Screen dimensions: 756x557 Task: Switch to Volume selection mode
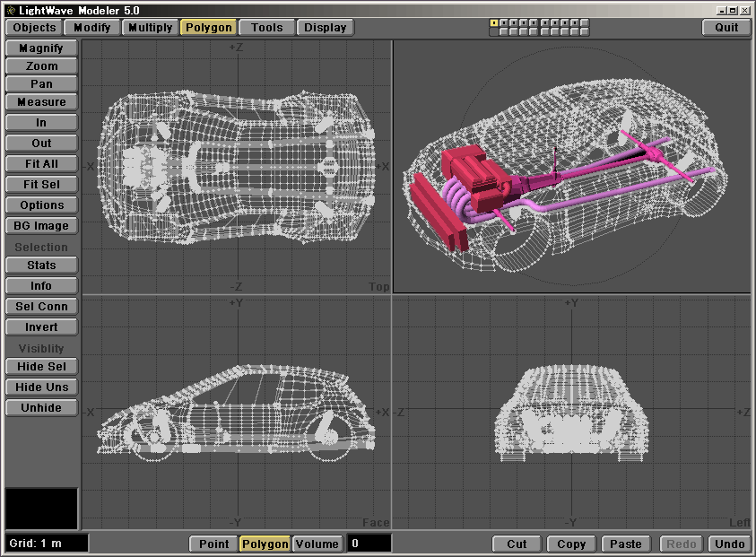pyautogui.click(x=317, y=544)
